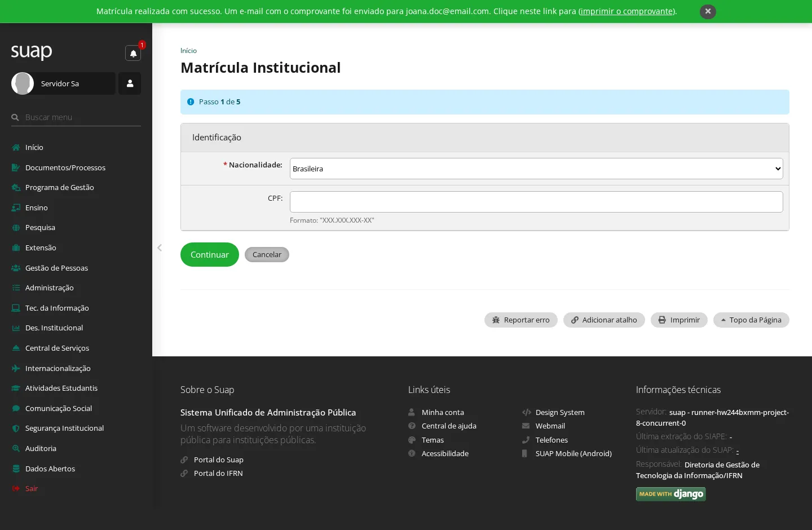Click the Made with Django badge
This screenshot has width=812, height=530.
(671, 494)
